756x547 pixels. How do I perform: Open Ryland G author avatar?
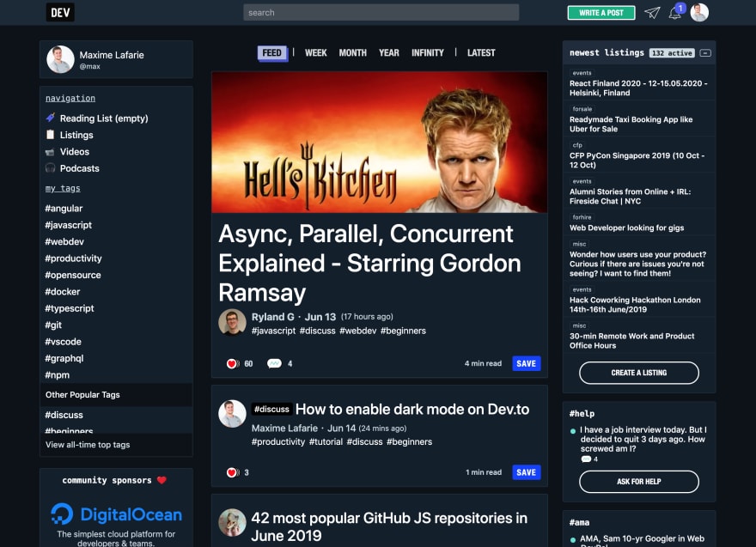[x=233, y=322]
